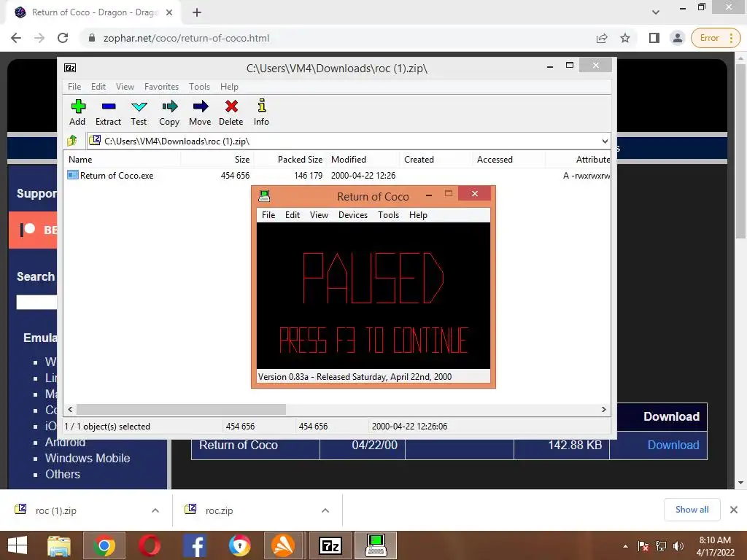Click the 7-Zip scroll right arrow
This screenshot has height=560, width=747.
[604, 410]
